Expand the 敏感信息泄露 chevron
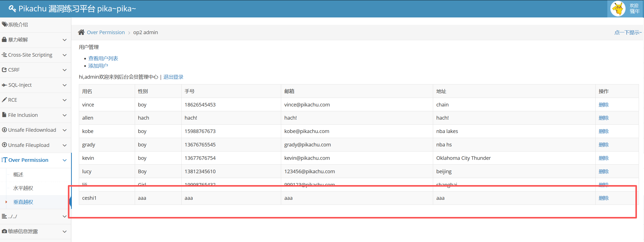Image resolution: width=644 pixels, height=242 pixels. 65,232
